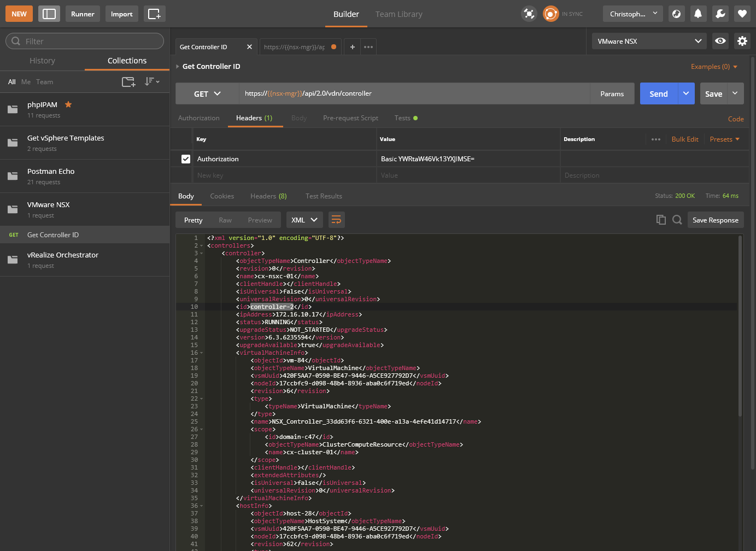
Task: Expand the VMware NSX environment dropdown
Action: (649, 41)
